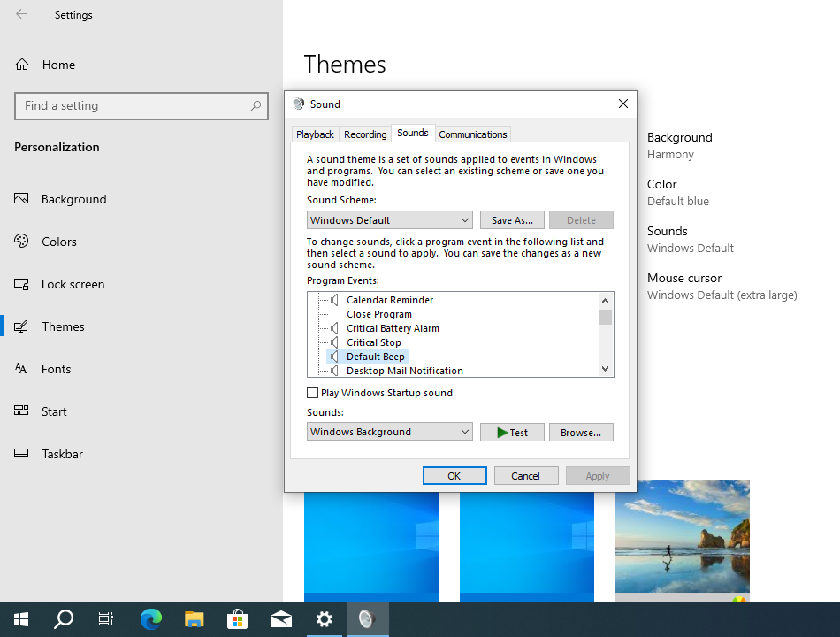Confirm Sound dialog with OK

454,476
